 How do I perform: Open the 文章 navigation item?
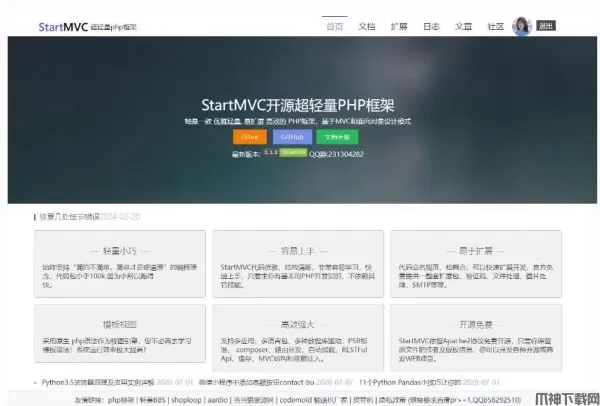point(463,26)
